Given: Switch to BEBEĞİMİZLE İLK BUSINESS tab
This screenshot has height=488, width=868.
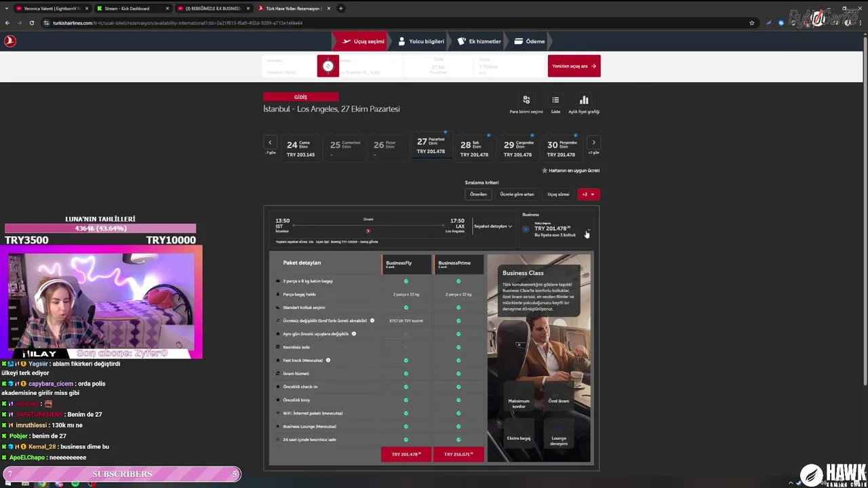Looking at the screenshot, I should [x=214, y=8].
